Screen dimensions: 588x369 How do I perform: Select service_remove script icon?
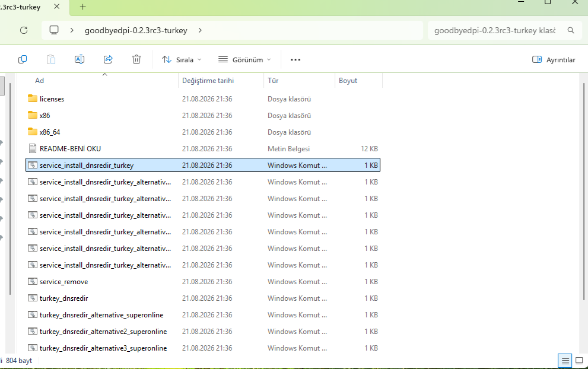[33, 281]
